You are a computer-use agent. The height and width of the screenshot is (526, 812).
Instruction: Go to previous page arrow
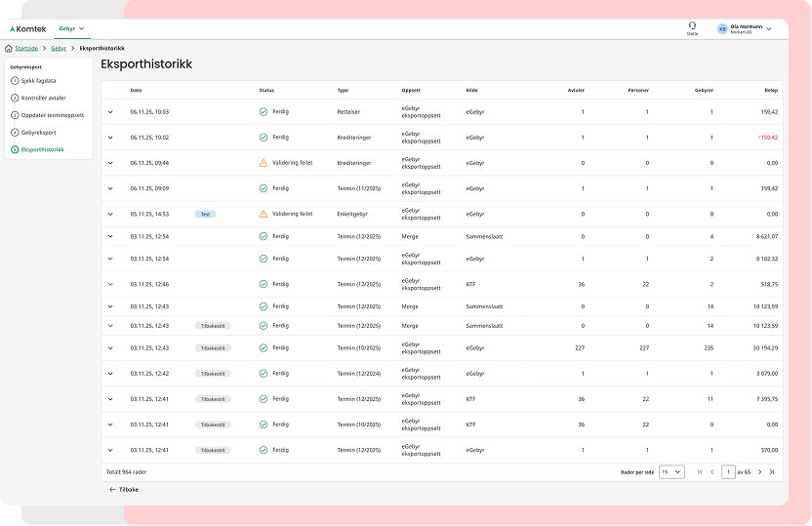(711, 471)
